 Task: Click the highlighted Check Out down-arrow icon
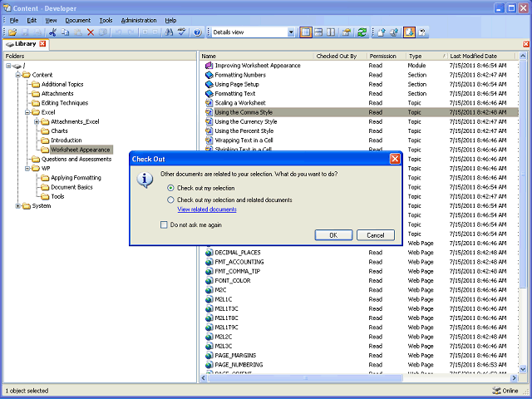(409, 32)
